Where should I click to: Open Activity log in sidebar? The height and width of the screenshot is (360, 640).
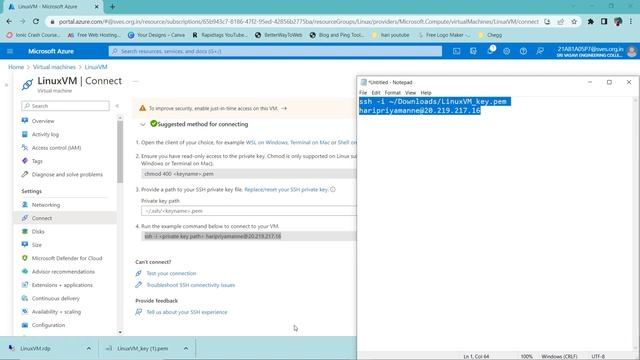45,134
